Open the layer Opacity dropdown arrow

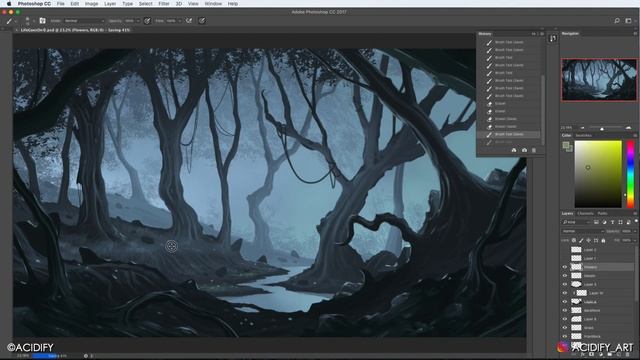pos(634,231)
